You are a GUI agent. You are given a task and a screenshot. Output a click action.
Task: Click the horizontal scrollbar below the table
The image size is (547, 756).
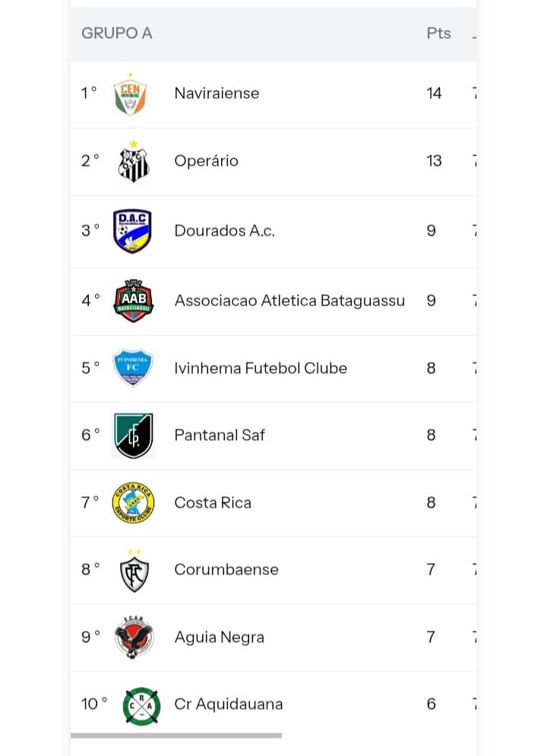[176, 735]
